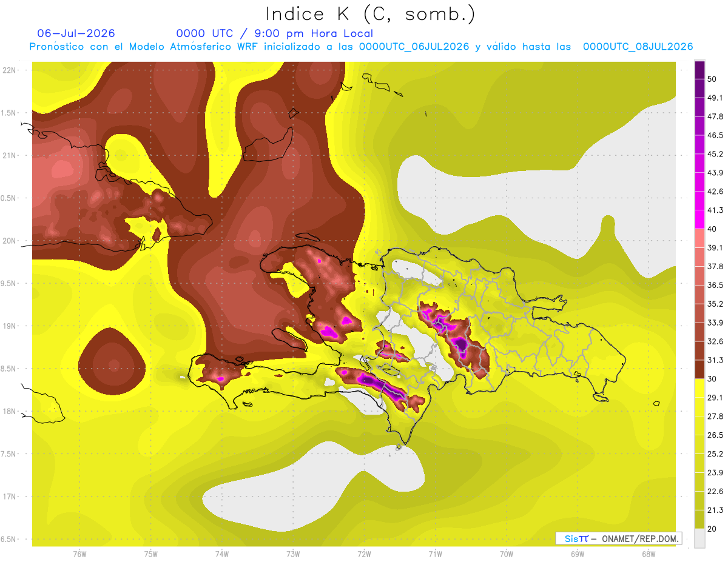Click the colorbar value '46.5'

[x=715, y=135]
